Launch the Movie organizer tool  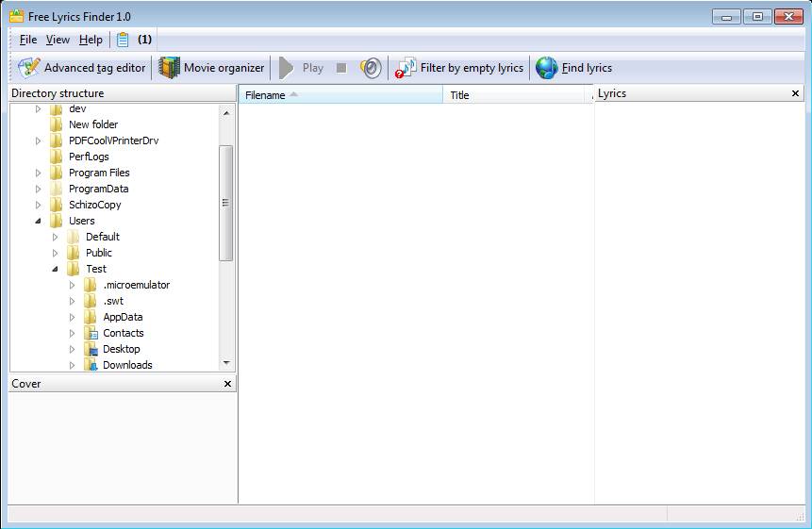[x=211, y=68]
